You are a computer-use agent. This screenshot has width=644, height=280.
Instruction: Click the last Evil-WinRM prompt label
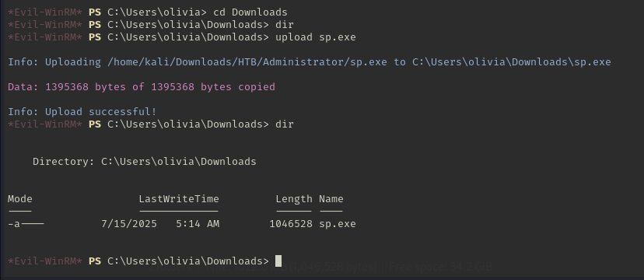45,261
